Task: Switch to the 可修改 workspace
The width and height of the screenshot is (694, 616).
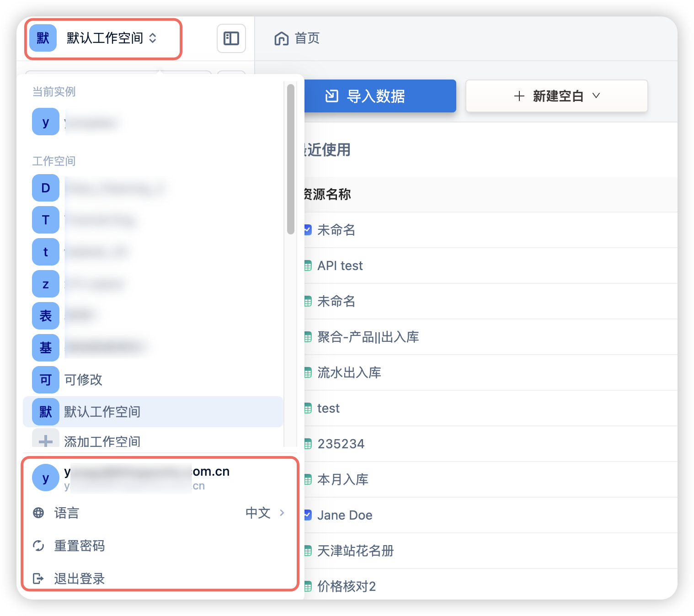Action: (x=153, y=380)
